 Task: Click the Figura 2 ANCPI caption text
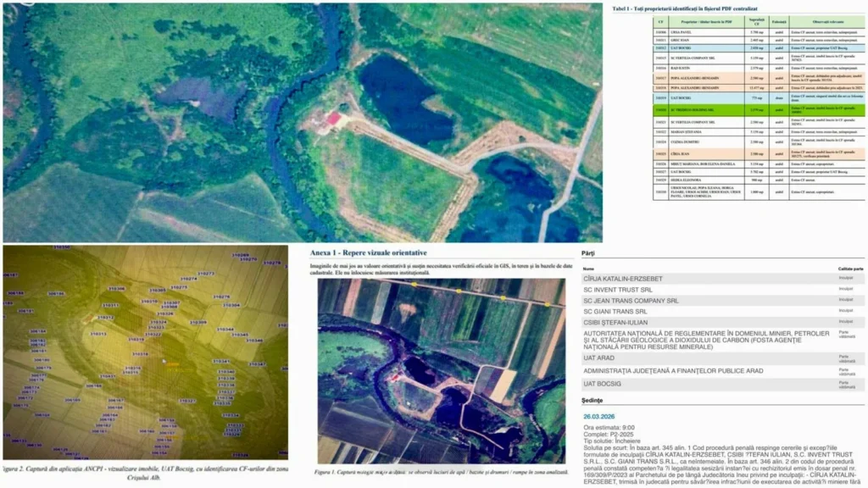146,473
